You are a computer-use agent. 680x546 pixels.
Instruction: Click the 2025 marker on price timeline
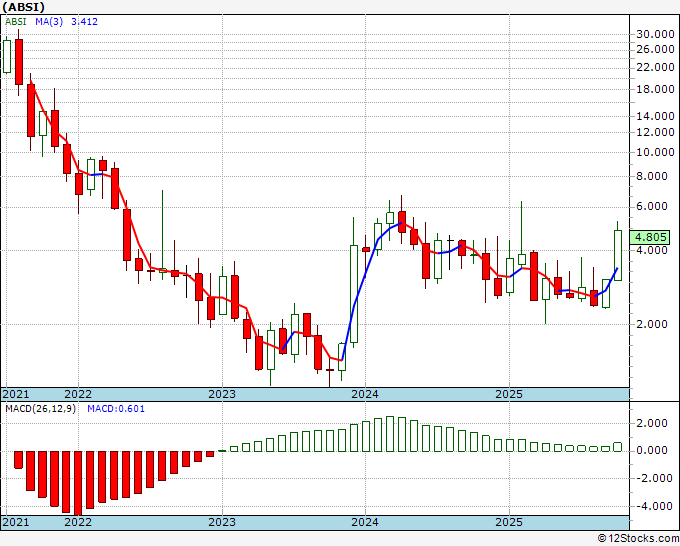pyautogui.click(x=509, y=394)
